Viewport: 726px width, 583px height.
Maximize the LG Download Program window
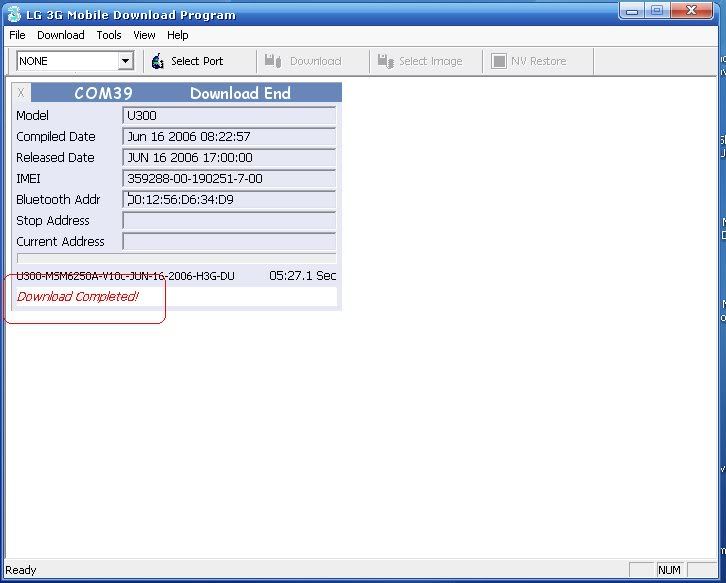(x=657, y=11)
